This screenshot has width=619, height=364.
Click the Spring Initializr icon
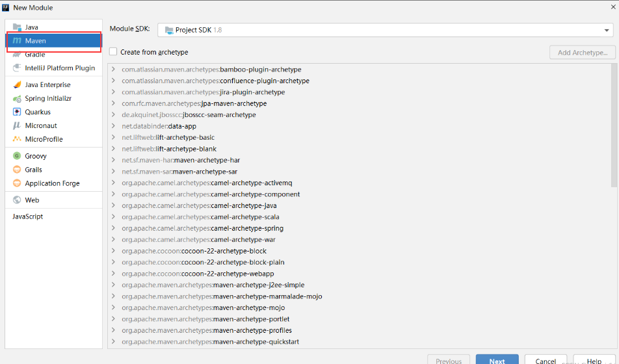pyautogui.click(x=17, y=98)
